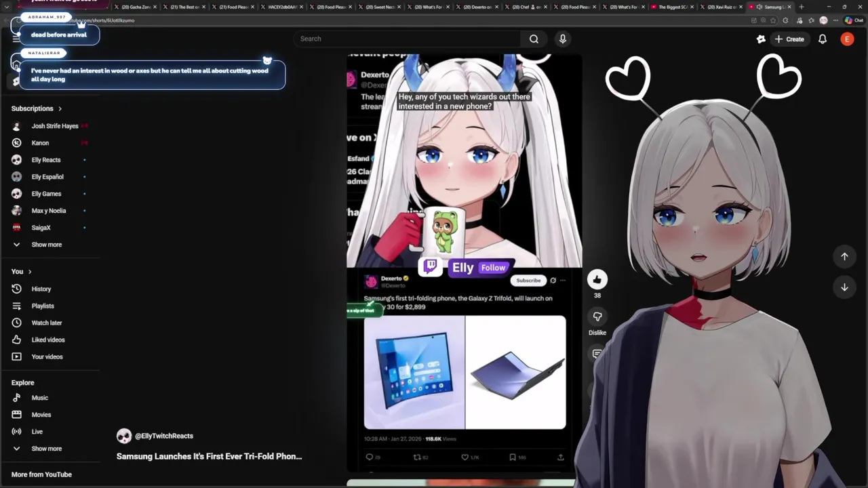Go to next Short with down arrow

tap(844, 287)
